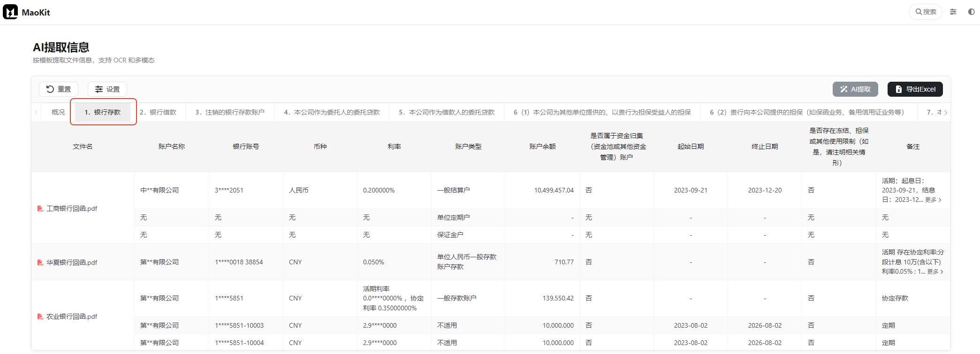The height and width of the screenshot is (354, 980).
Task: Click the 账户名称 column header
Action: 172,146
